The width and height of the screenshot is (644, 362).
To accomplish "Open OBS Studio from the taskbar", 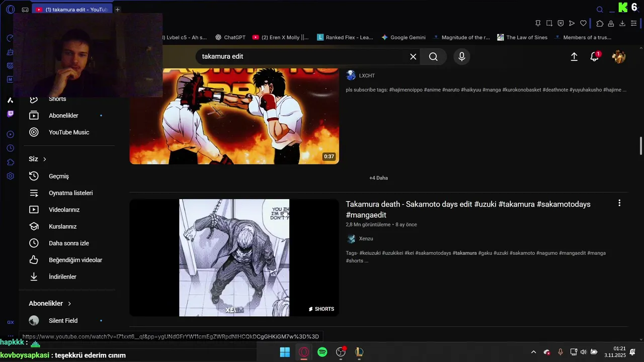I will [341, 352].
